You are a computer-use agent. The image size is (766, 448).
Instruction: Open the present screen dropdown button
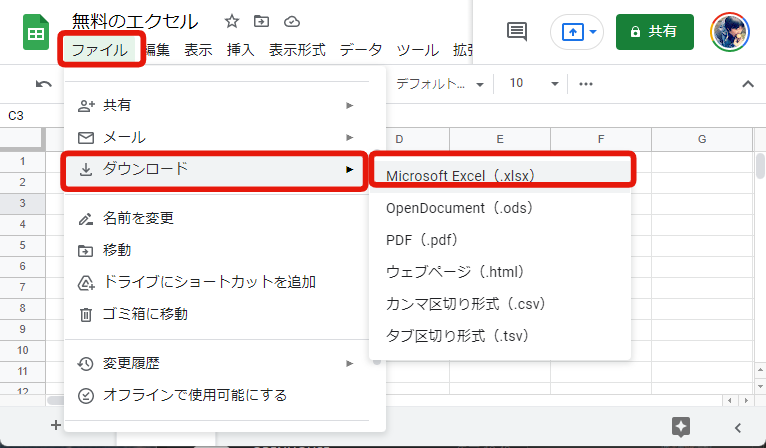click(577, 32)
